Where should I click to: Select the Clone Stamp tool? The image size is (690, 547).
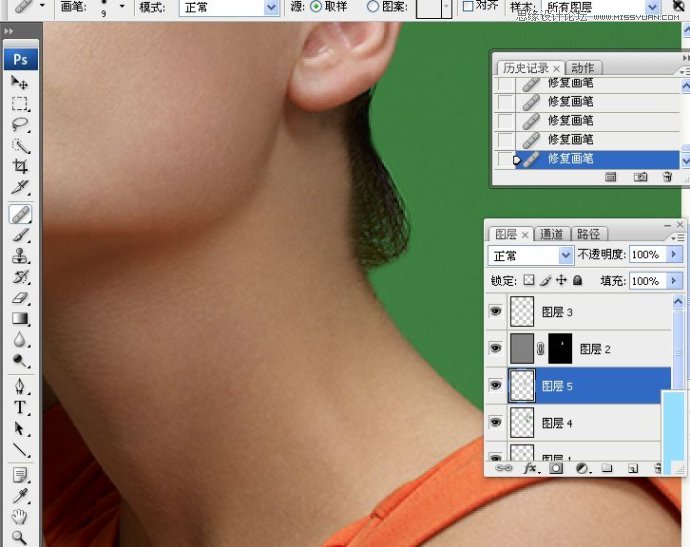coord(20,256)
